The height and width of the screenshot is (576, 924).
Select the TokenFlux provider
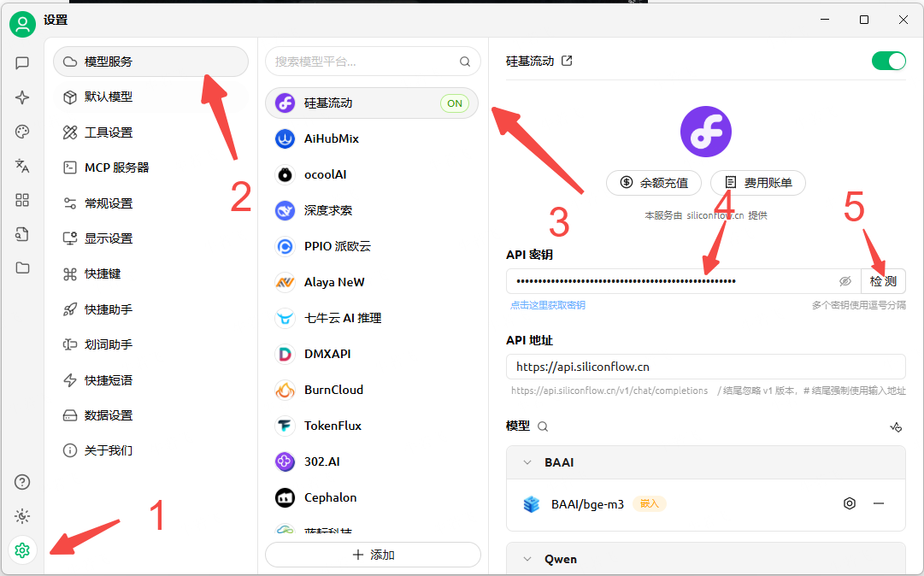click(x=372, y=426)
